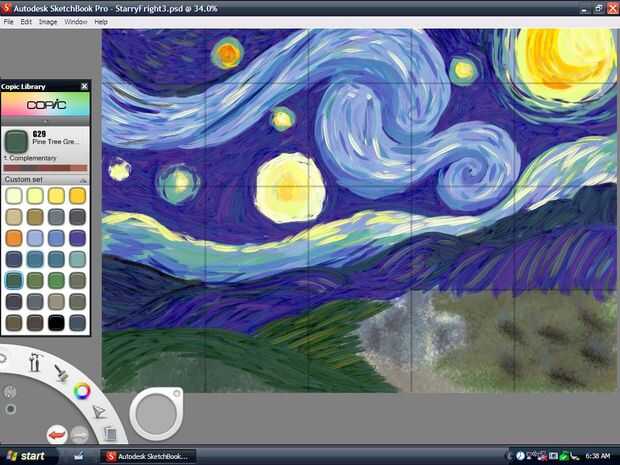Open the File menu
Image resolution: width=620 pixels, height=465 pixels.
pos(8,22)
